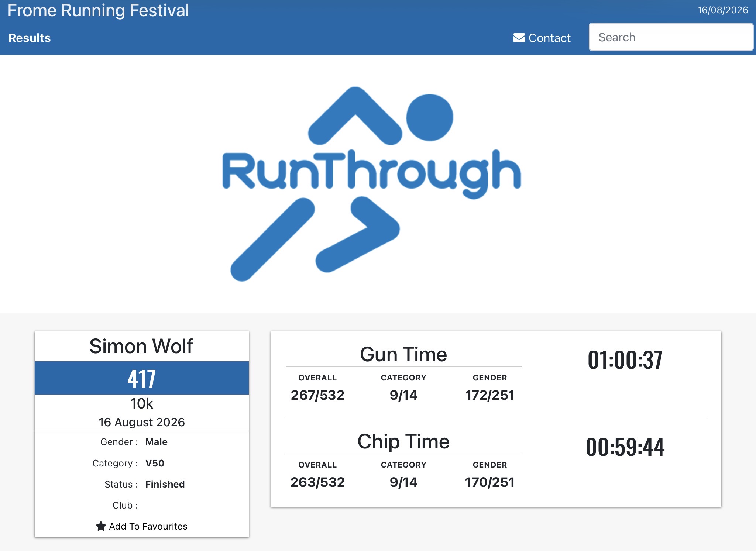Click the Category value V50
The width and height of the screenshot is (756, 551).
155,463
